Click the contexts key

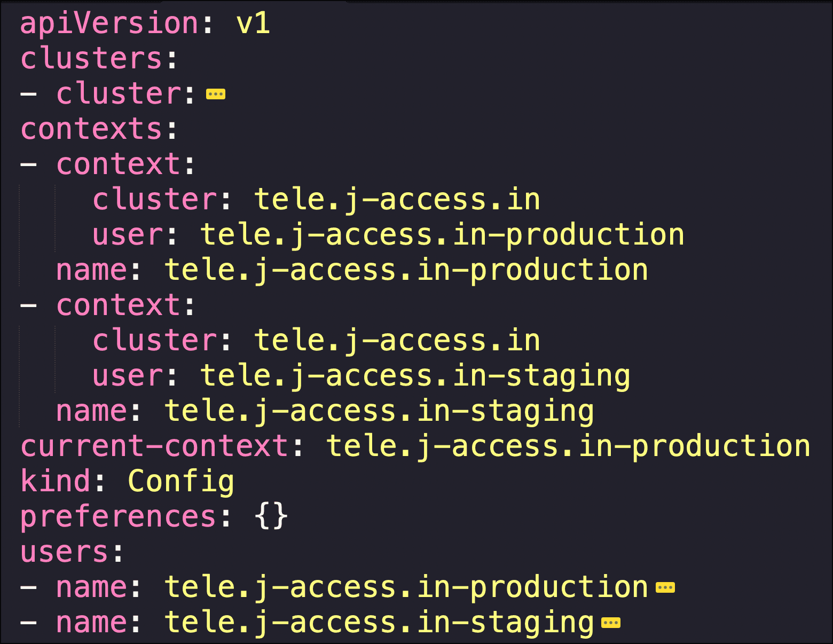click(91, 129)
